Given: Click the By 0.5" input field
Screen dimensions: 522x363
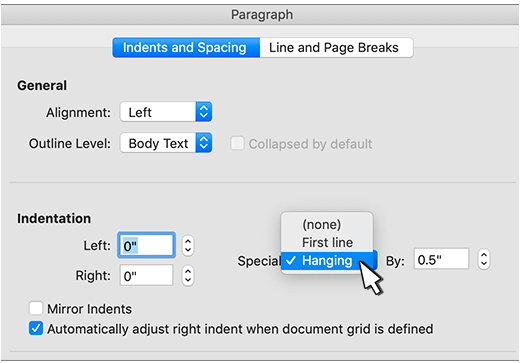Looking at the screenshot, I should point(441,259).
